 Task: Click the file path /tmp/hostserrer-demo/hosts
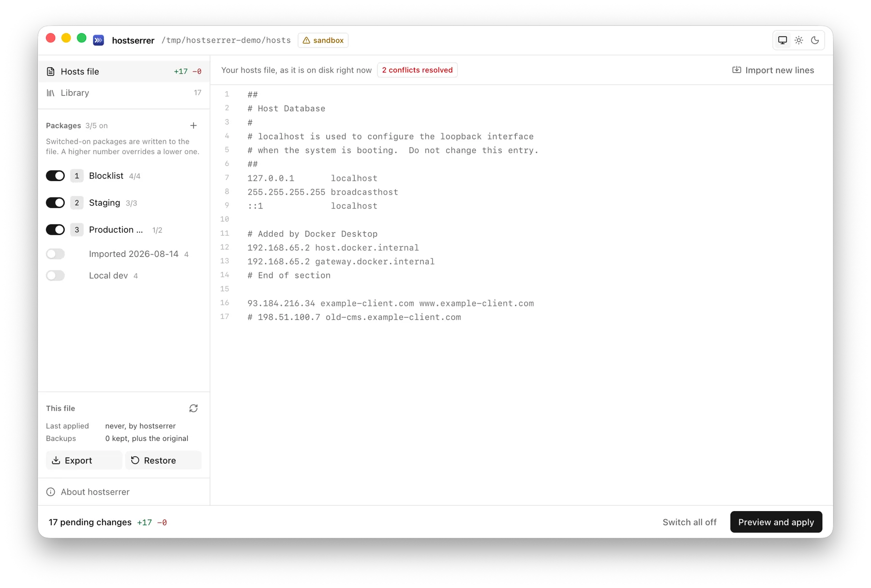tap(226, 40)
